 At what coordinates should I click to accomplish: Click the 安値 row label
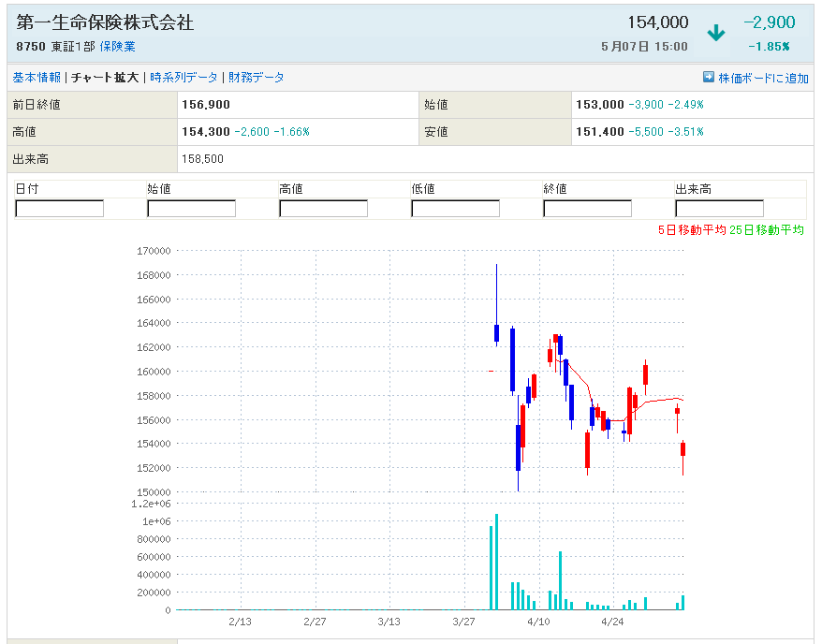[436, 132]
